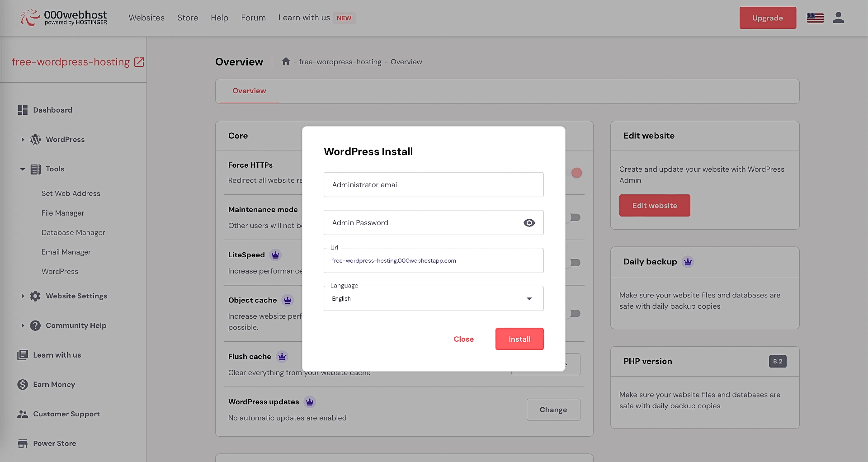
Task: Collapse the Tools sidebar section
Action: pyautogui.click(x=22, y=169)
